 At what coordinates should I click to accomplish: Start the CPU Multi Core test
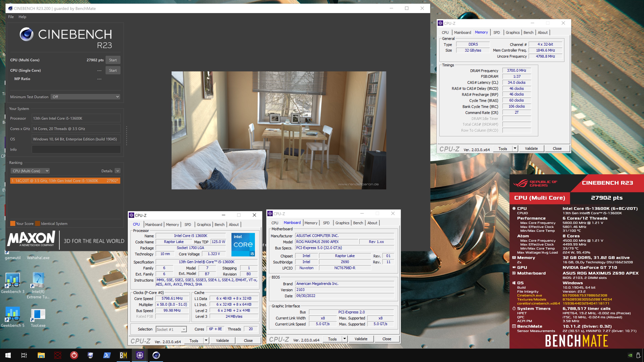[113, 60]
